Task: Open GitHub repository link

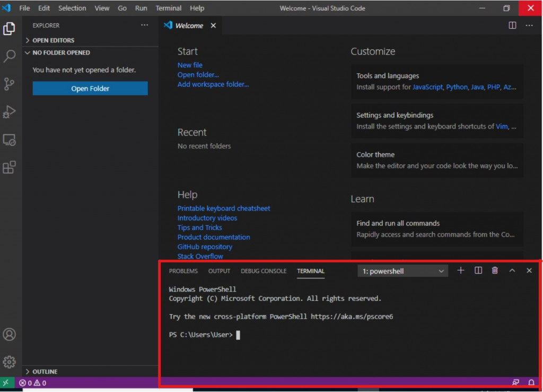Action: point(205,247)
